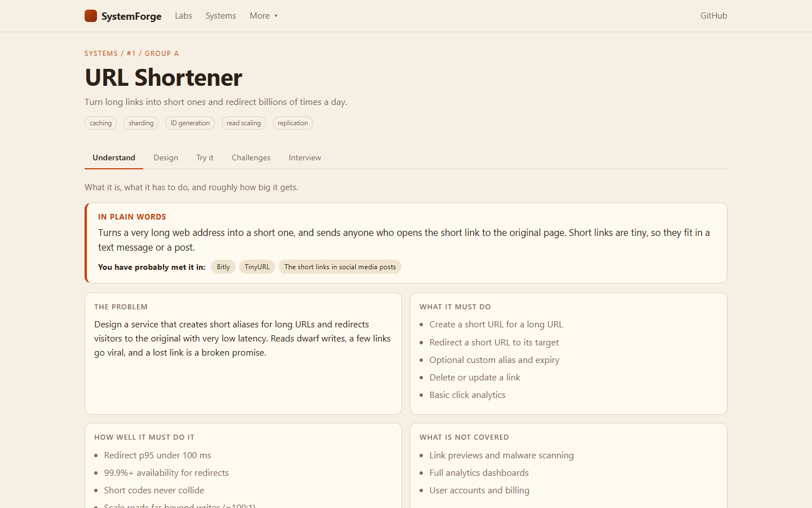Click the URL Shortener heading
Screen dimensions: 812x508
[x=164, y=77]
